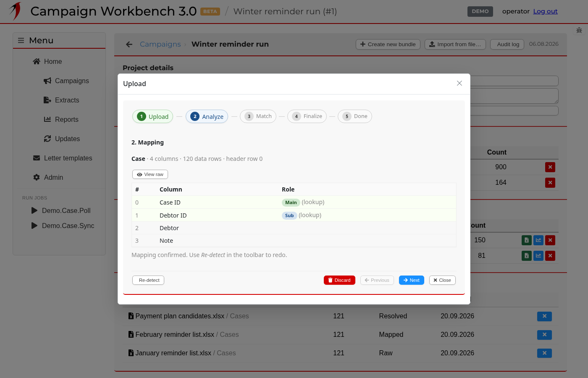Click the Campaign Workbench bird logo
This screenshot has height=378, width=588.
pos(16,11)
